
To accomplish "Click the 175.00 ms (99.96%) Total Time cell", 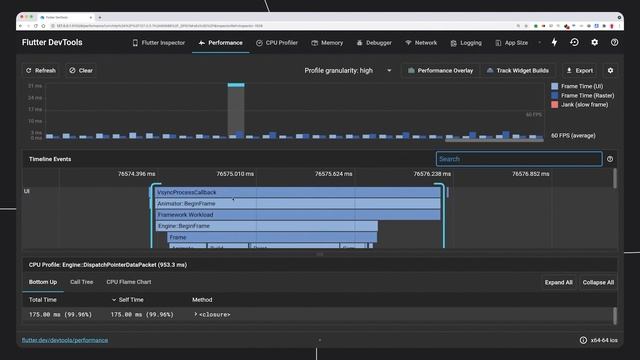I will [60, 315].
